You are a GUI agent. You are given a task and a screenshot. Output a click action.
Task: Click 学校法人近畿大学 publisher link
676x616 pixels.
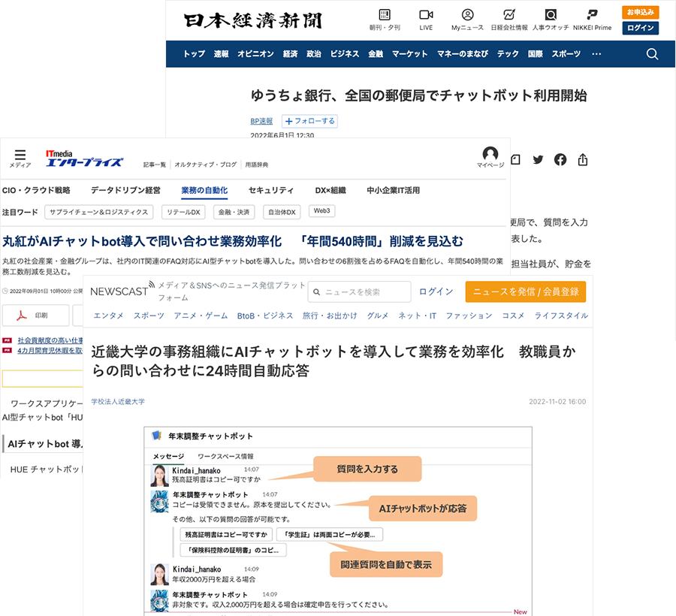(x=118, y=401)
